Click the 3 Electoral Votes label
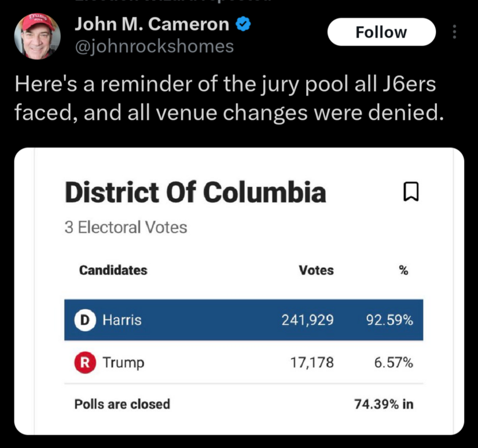The width and height of the screenshot is (478, 448). pyautogui.click(x=126, y=227)
